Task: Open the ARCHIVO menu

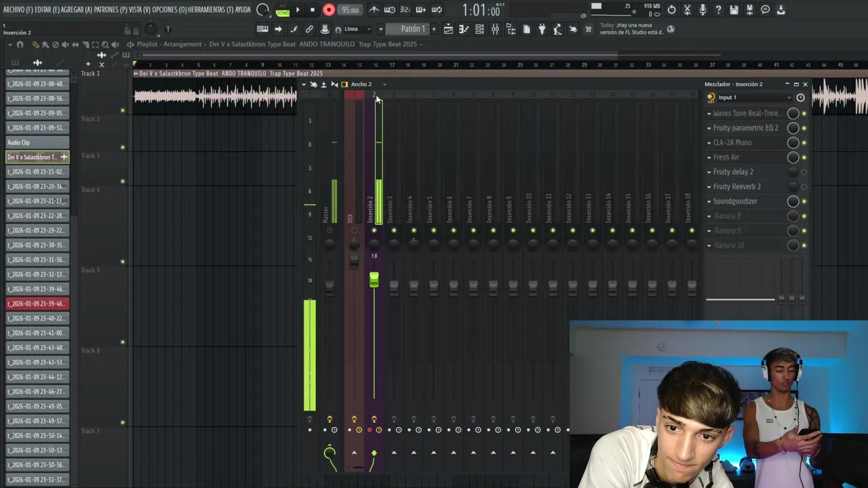Action: coord(18,9)
